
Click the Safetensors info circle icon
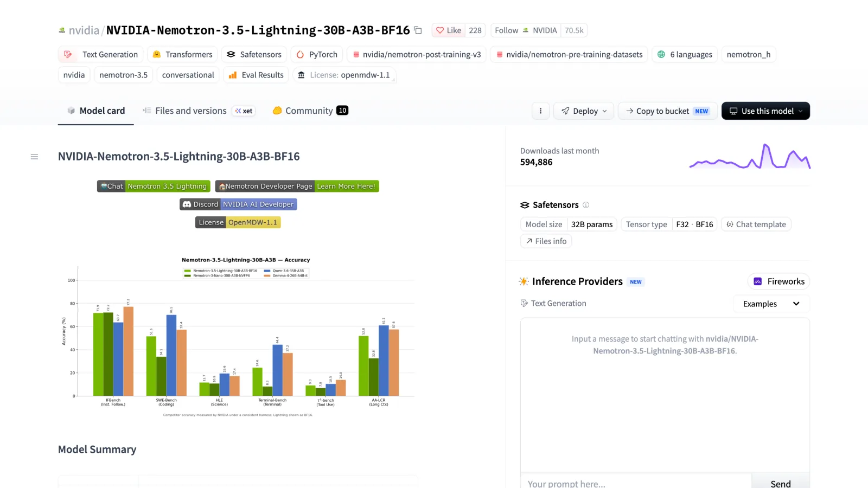tap(586, 205)
